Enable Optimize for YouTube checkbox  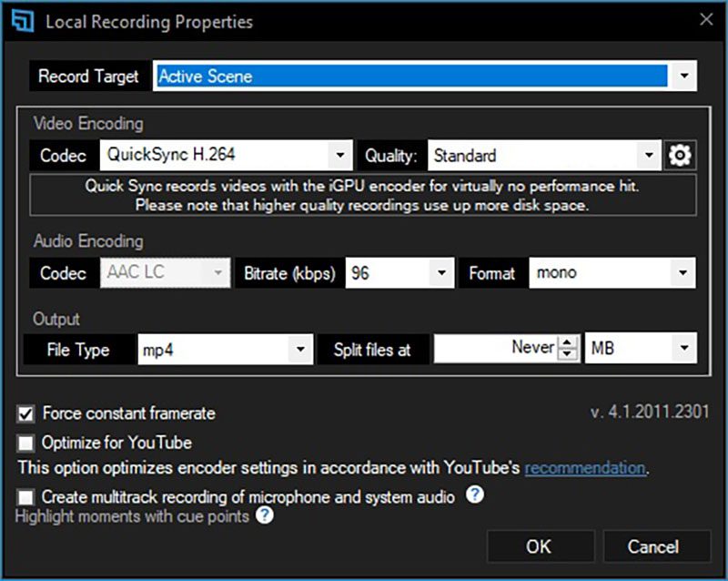pyautogui.click(x=25, y=443)
